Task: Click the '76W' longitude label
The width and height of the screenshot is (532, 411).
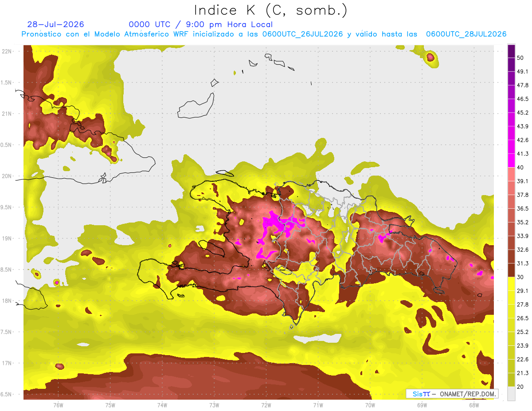Action: (58, 405)
